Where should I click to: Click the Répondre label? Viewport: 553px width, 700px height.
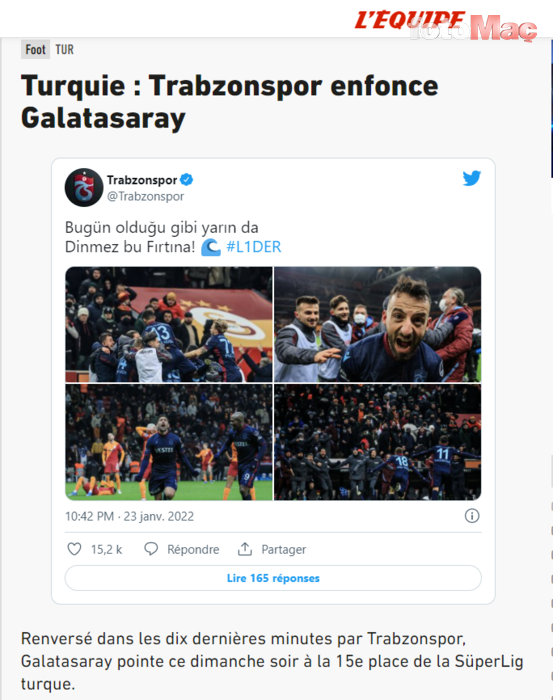pos(193,550)
